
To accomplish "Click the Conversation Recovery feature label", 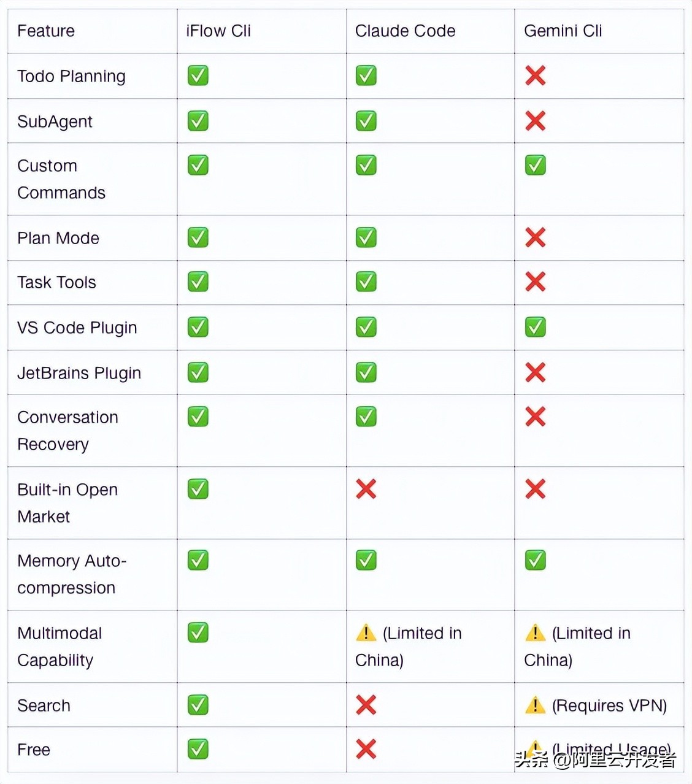I will [x=67, y=430].
